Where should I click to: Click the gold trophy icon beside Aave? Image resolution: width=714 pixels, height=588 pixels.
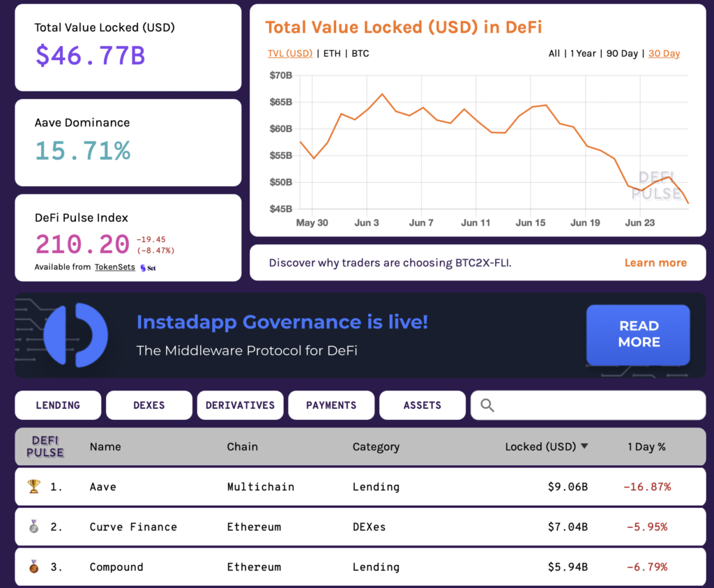(33, 486)
